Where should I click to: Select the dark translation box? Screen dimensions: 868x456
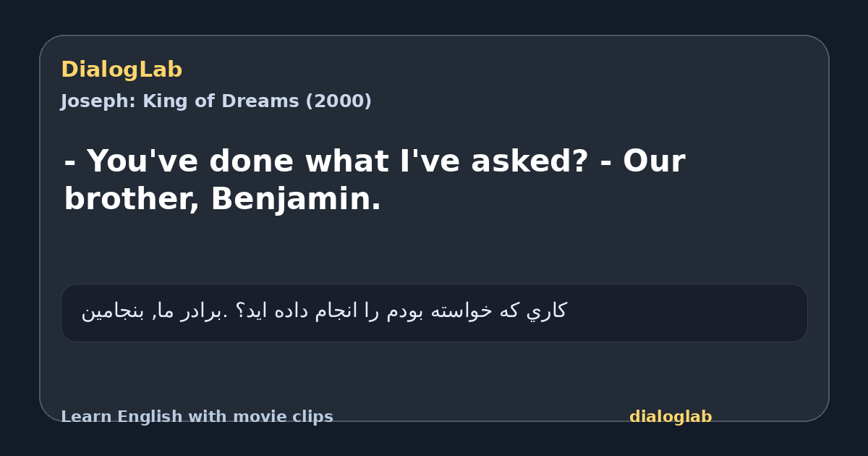click(x=434, y=313)
